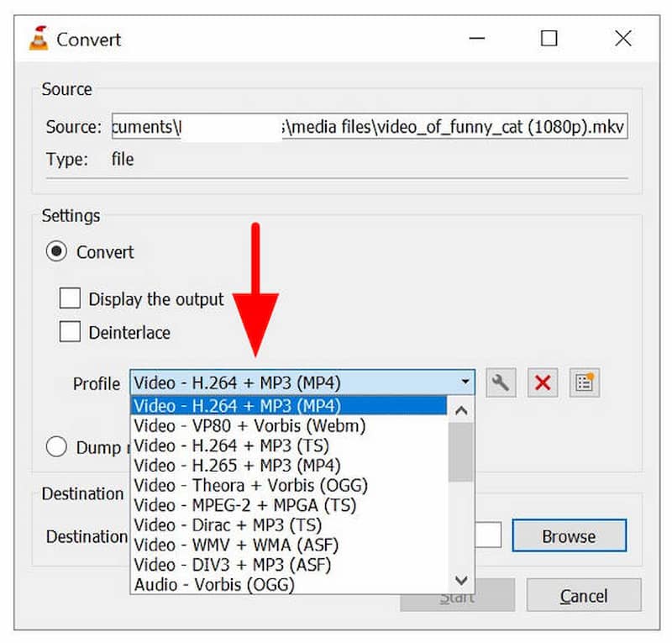Enable the Deinterlace checkbox
The width and height of the screenshot is (672, 643).
pos(71,332)
